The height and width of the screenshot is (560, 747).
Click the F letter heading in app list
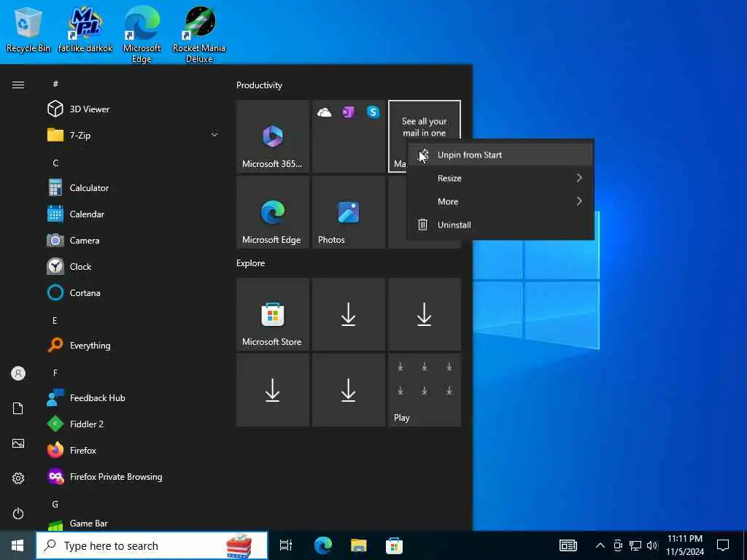[55, 373]
